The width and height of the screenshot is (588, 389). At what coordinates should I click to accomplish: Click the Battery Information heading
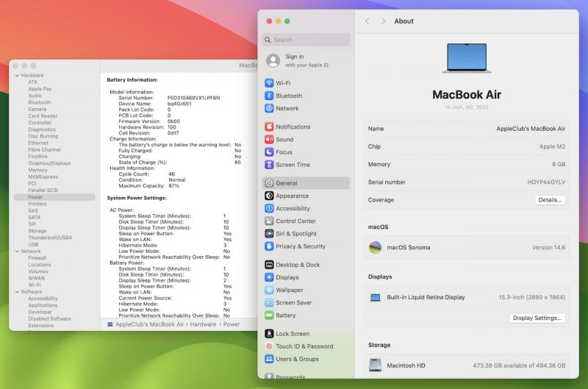point(132,80)
